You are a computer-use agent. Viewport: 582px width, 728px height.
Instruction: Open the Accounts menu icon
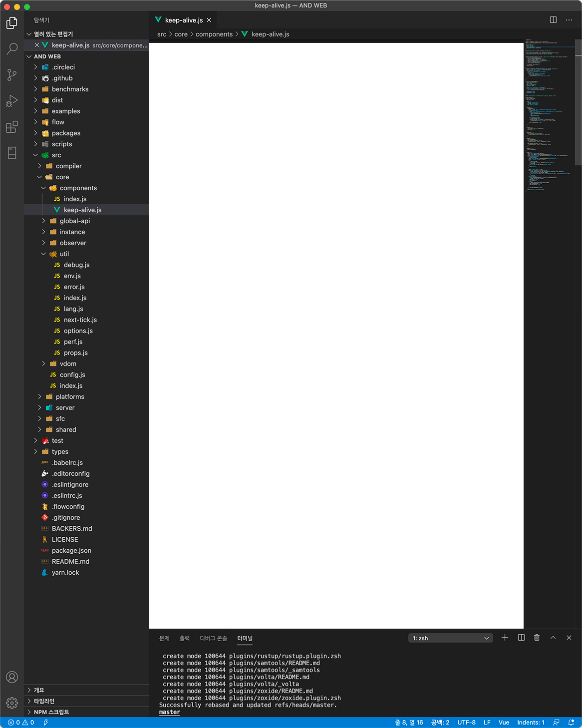12,677
